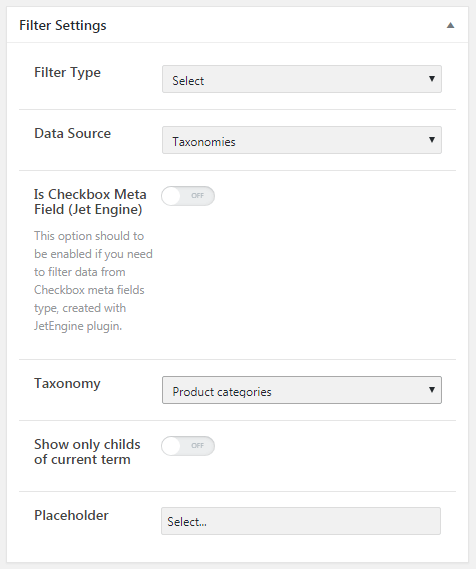The image size is (476, 569).
Task: Click the OFF text on checkbox meta toggle
Action: click(x=197, y=196)
